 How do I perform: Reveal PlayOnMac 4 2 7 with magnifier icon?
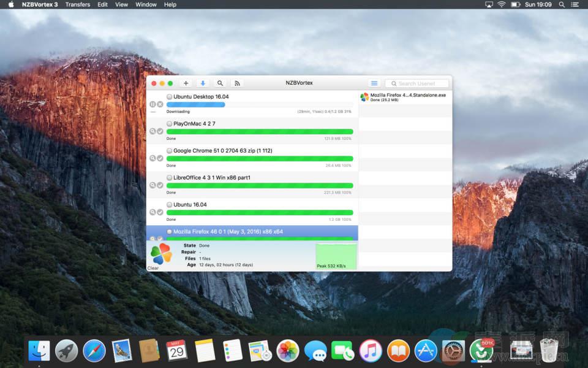[x=153, y=131]
